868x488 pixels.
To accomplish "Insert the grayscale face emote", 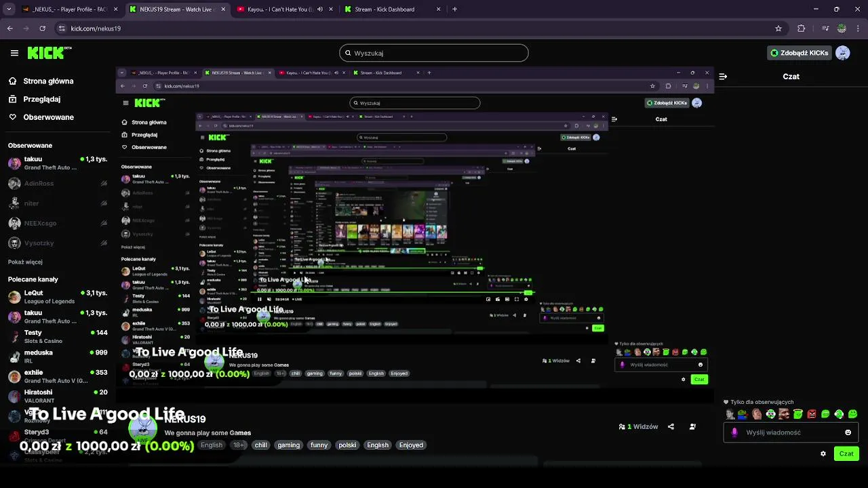I will [730, 414].
